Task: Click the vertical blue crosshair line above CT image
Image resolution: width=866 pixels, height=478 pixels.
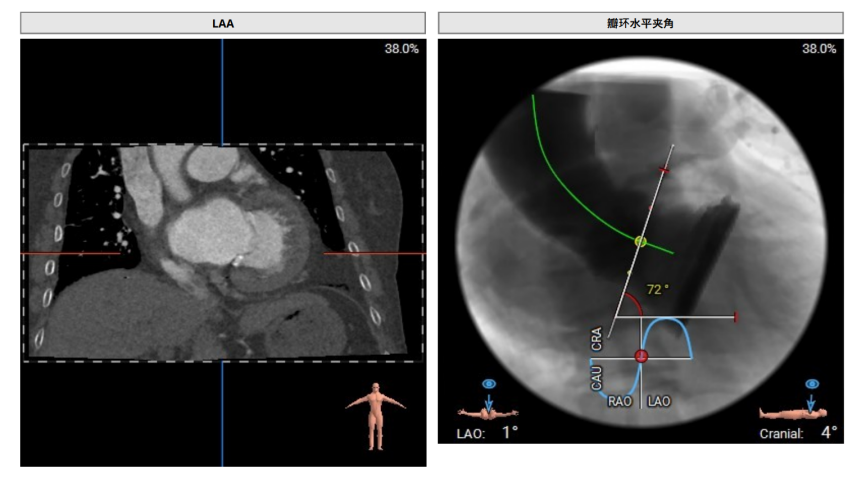Action: (222, 91)
